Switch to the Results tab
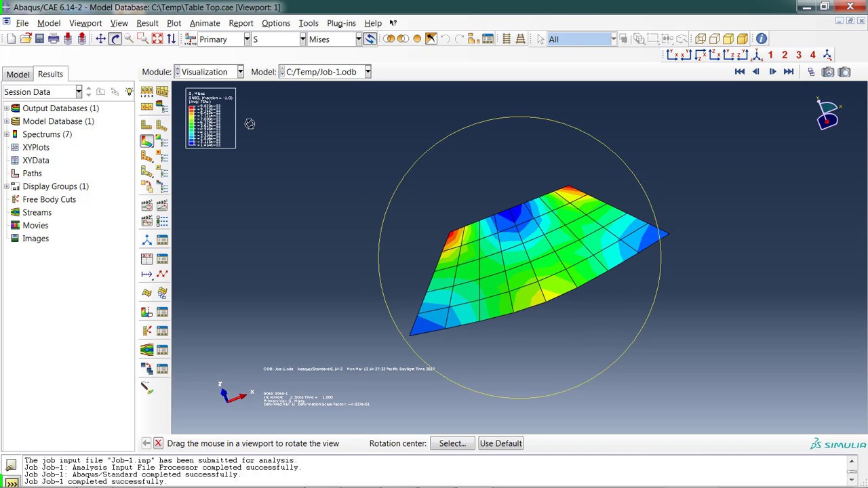This screenshot has width=868, height=488. pyautogui.click(x=50, y=74)
